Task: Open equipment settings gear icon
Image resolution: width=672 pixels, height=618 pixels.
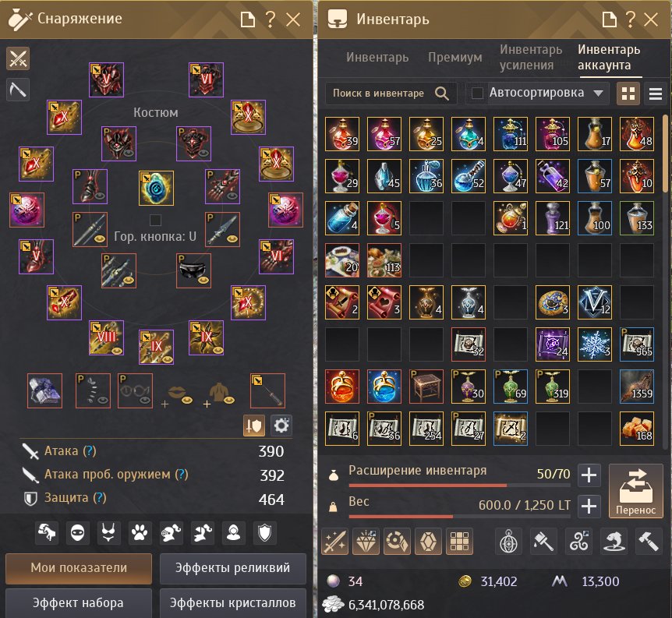Action: tap(281, 426)
